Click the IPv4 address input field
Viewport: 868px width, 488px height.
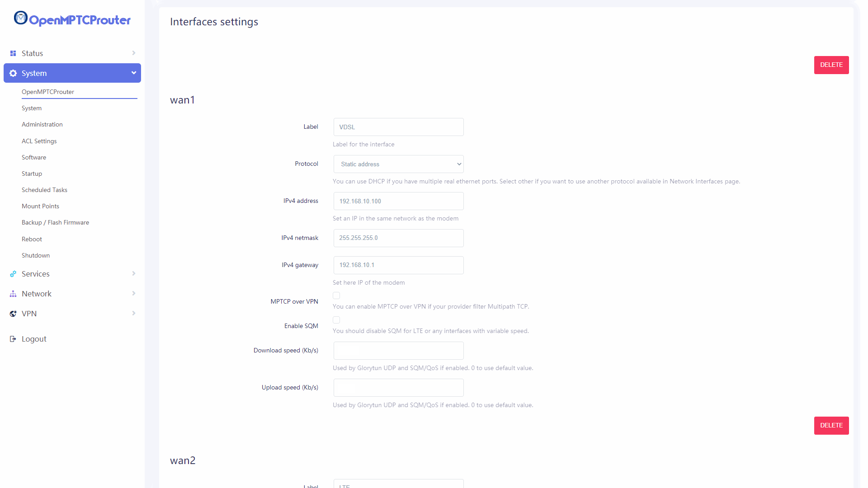point(398,201)
